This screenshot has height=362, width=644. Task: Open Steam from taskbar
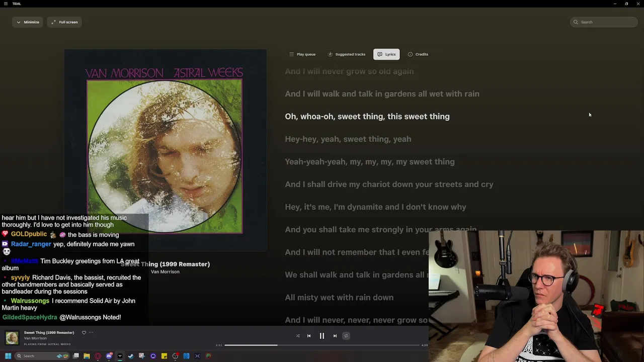(x=131, y=356)
